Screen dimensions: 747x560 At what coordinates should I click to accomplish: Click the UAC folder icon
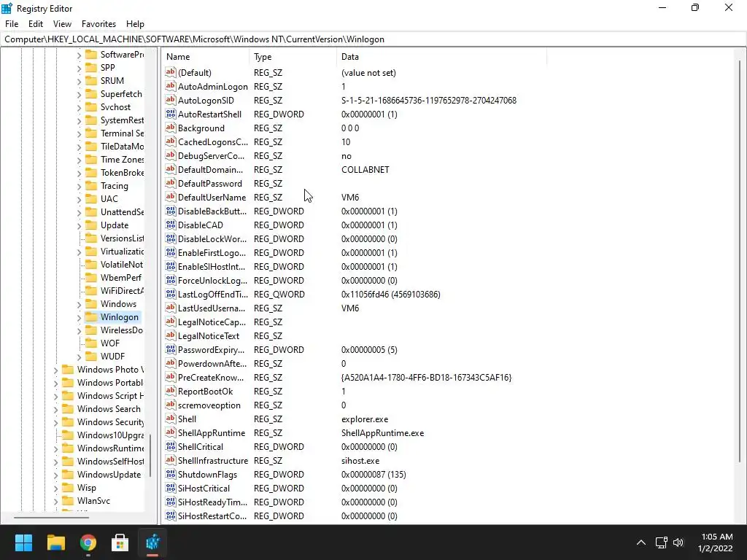tap(91, 199)
